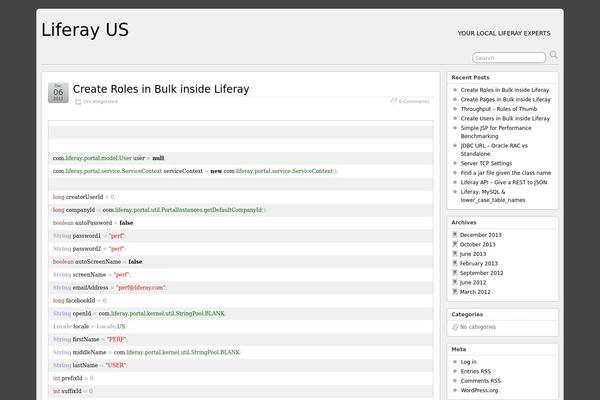Open the February 2013 archive
The height and width of the screenshot is (400, 600).
click(x=479, y=263)
